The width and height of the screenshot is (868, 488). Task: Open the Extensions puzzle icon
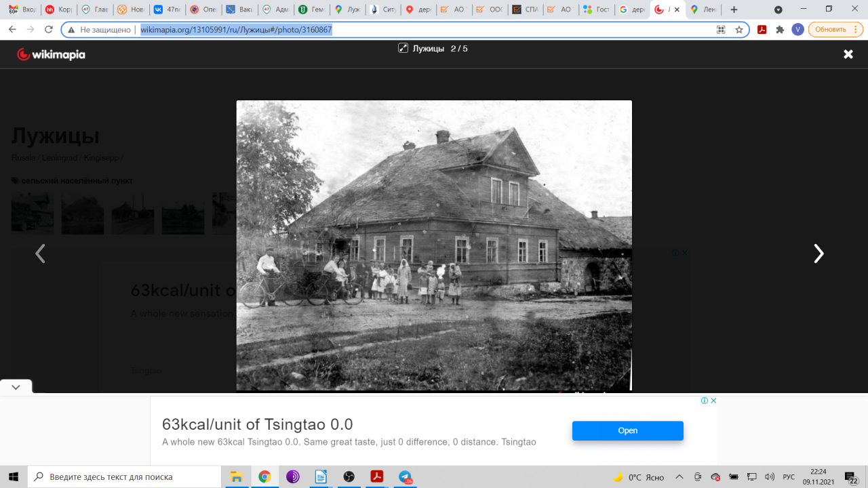click(780, 30)
